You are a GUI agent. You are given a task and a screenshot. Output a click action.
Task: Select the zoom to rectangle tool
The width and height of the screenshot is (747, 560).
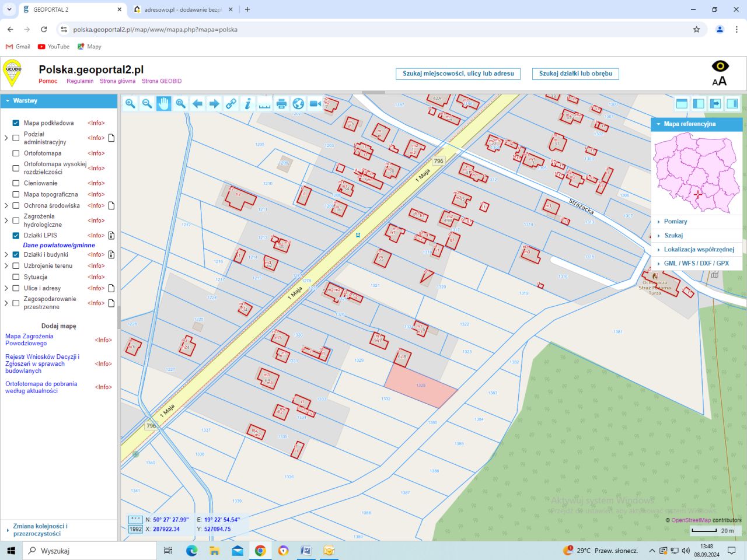click(x=181, y=104)
